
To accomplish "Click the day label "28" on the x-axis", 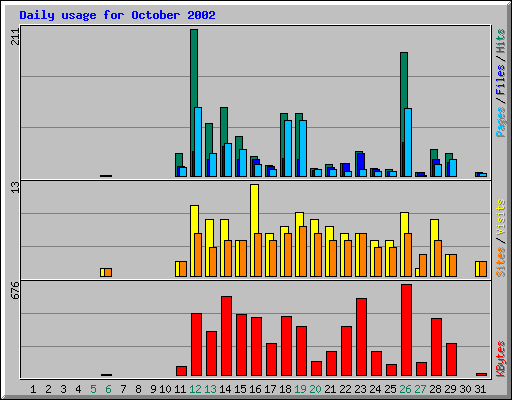I will click(x=435, y=389).
